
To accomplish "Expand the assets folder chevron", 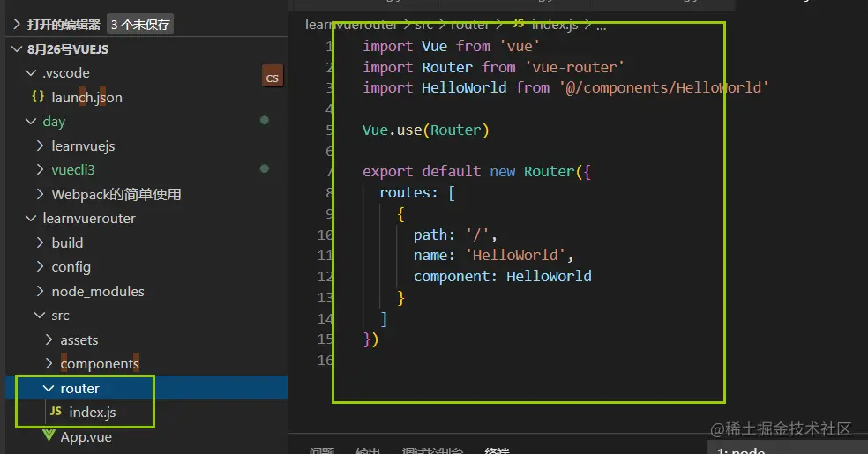I will click(x=49, y=339).
